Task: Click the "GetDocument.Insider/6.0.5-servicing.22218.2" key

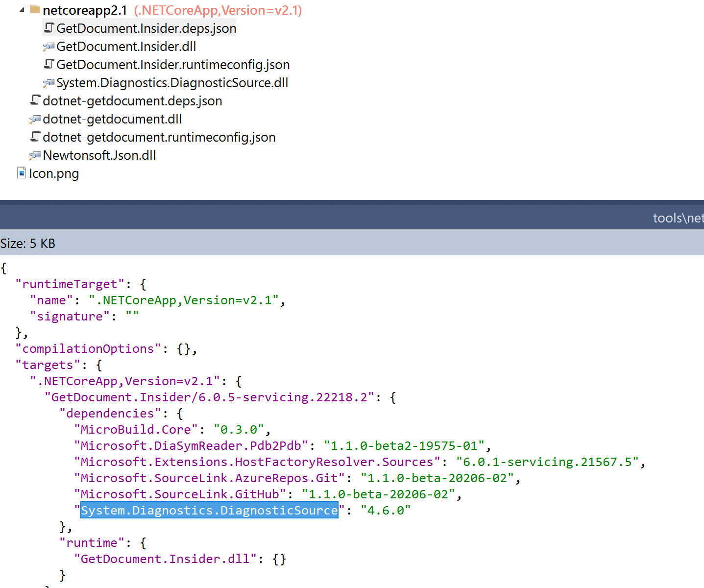Action: point(210,397)
